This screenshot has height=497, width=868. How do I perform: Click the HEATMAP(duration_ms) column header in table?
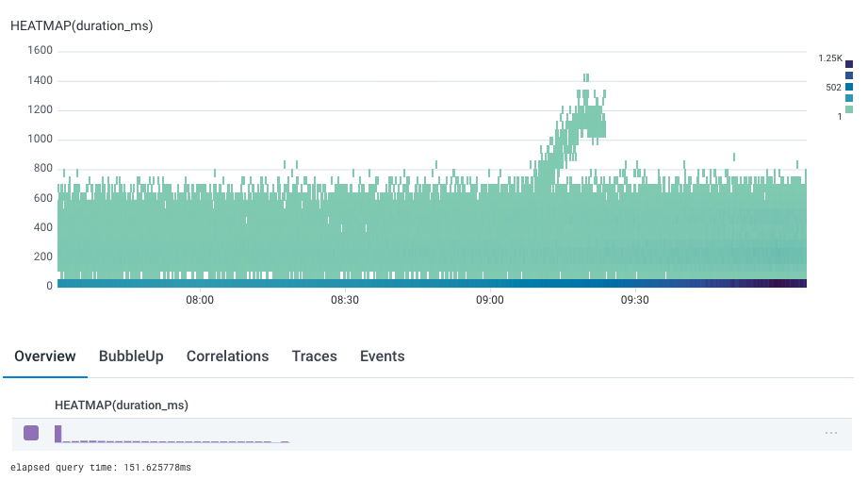122,406
